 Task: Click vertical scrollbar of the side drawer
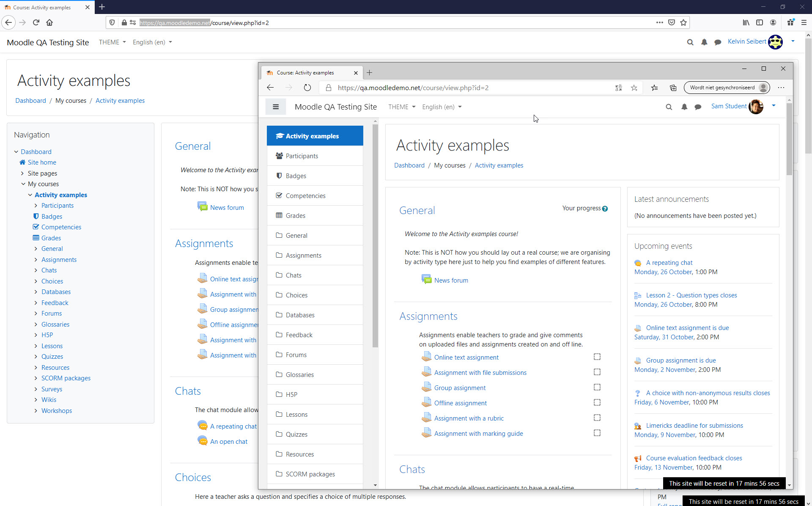click(375, 236)
